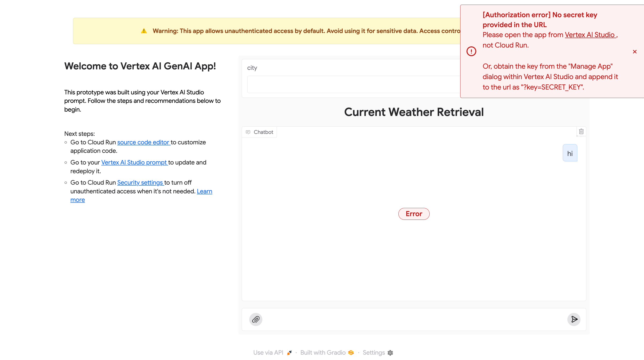
Task: Click the paperclip attach file icon
Action: 256,319
